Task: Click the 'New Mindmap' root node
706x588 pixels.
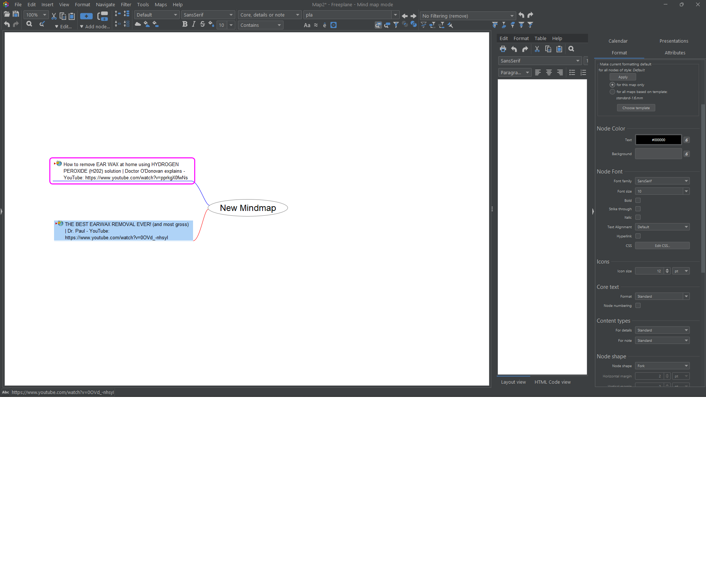Action: pos(248,208)
